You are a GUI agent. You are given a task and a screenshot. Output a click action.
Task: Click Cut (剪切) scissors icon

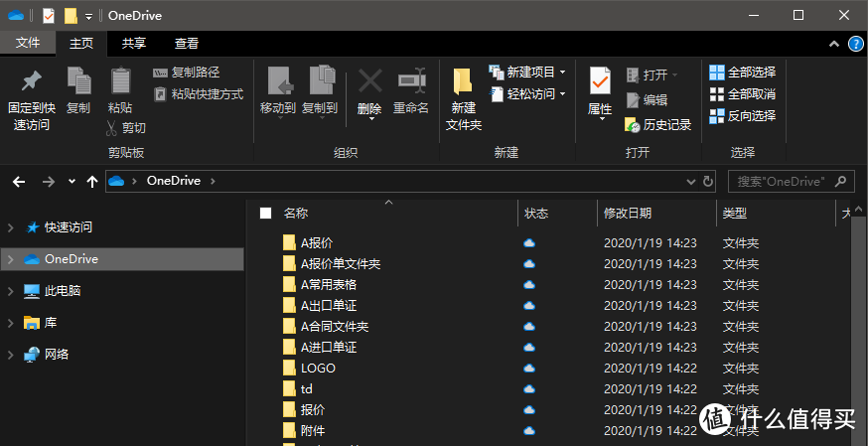pos(111,128)
